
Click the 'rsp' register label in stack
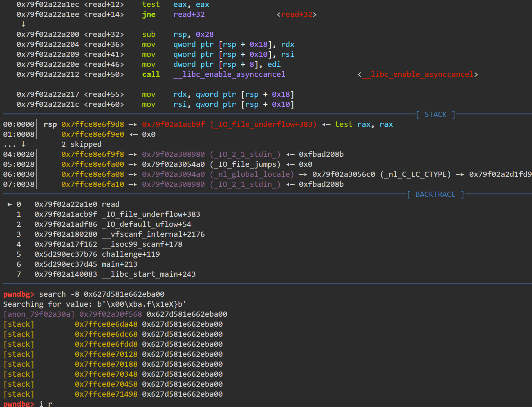[50, 124]
